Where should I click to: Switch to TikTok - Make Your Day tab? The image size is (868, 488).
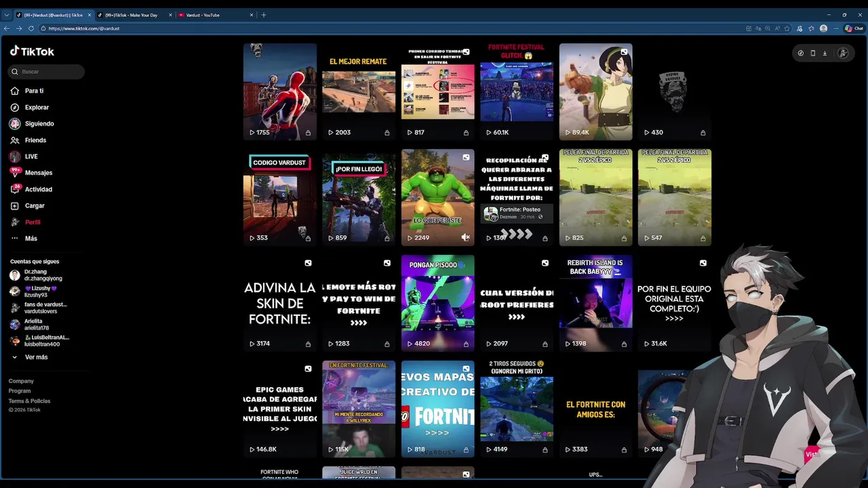click(x=134, y=15)
